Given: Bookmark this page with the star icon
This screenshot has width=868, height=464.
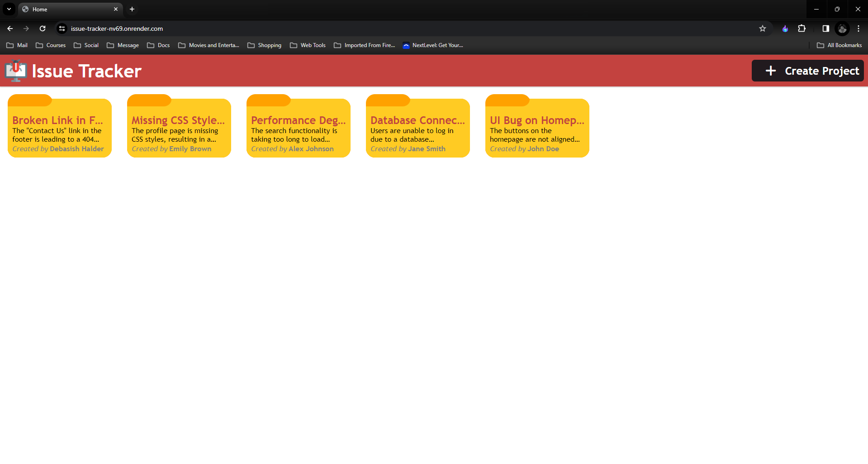Looking at the screenshot, I should click(763, 29).
